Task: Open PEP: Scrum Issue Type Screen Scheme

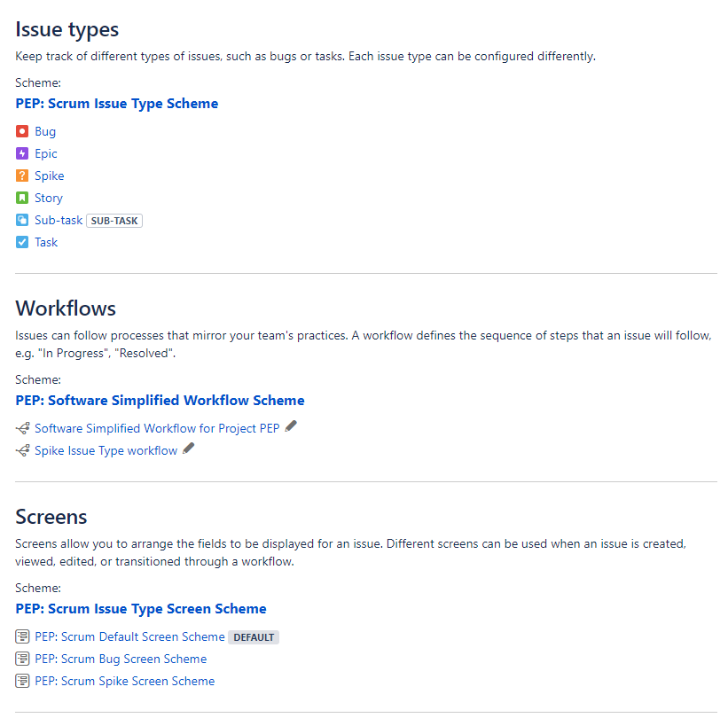Action: click(x=140, y=609)
